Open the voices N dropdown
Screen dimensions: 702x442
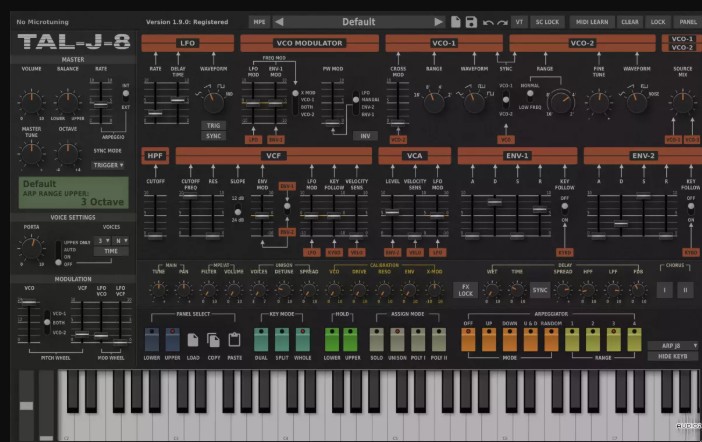point(121,241)
